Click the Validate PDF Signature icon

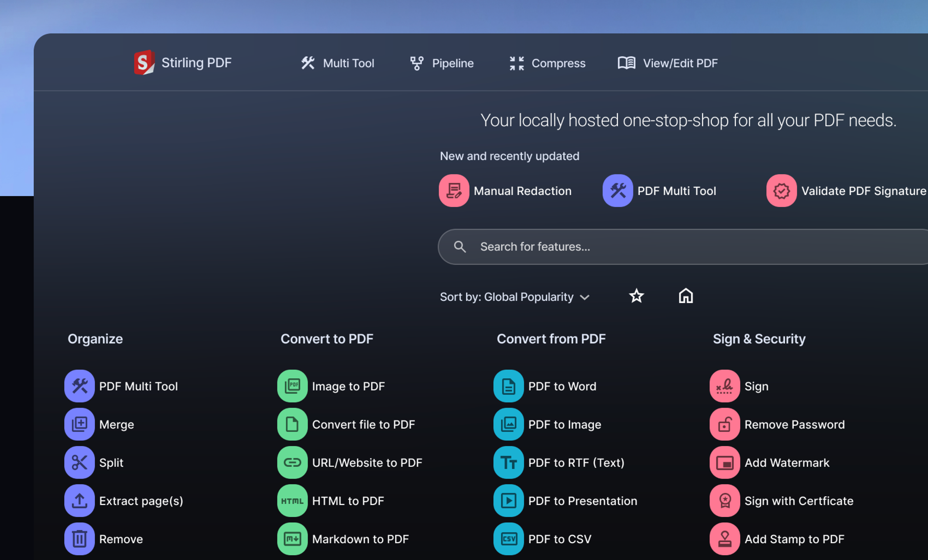pos(781,191)
